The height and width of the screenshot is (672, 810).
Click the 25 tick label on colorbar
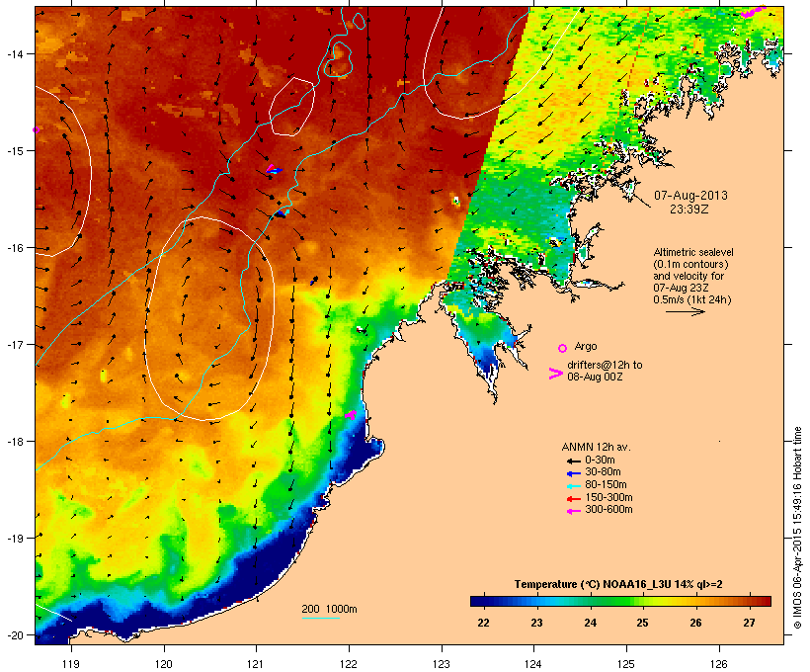point(642,623)
